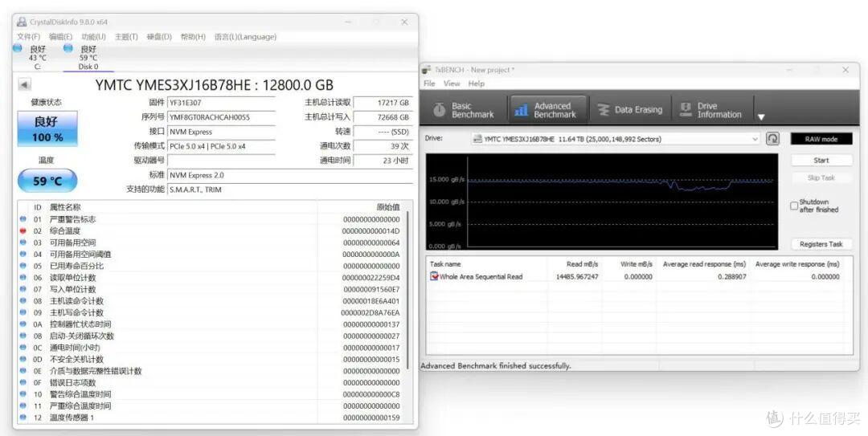Click the firmware field YF31E307
The width and height of the screenshot is (868, 436).
click(221, 102)
